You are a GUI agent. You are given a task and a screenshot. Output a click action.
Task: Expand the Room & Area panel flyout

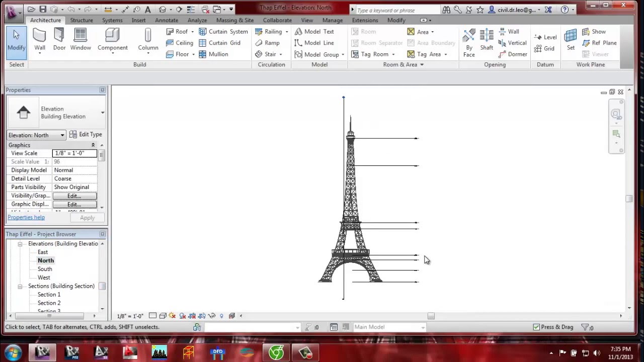pyautogui.click(x=422, y=64)
